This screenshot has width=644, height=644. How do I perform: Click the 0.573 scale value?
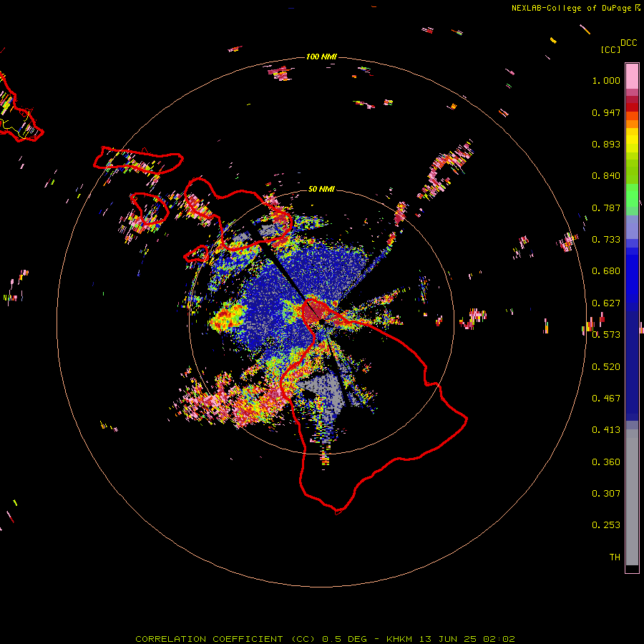pos(606,335)
